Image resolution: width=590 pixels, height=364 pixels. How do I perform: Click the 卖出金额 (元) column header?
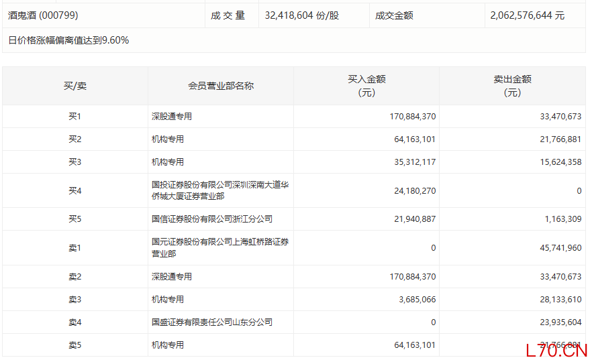pos(512,86)
